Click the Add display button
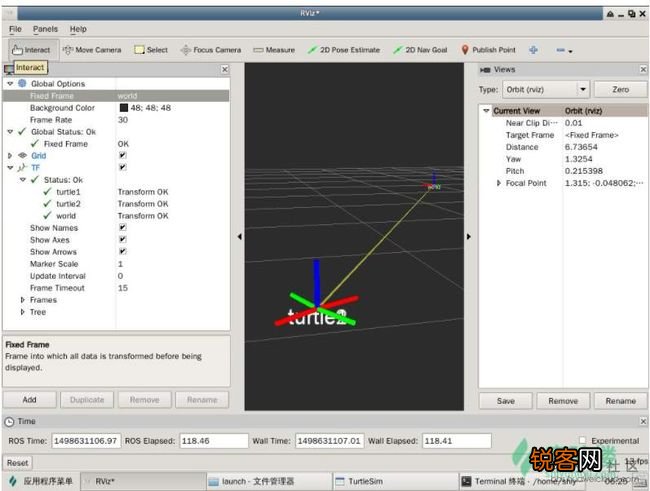Viewport: 650px width, 491px height. pyautogui.click(x=29, y=400)
